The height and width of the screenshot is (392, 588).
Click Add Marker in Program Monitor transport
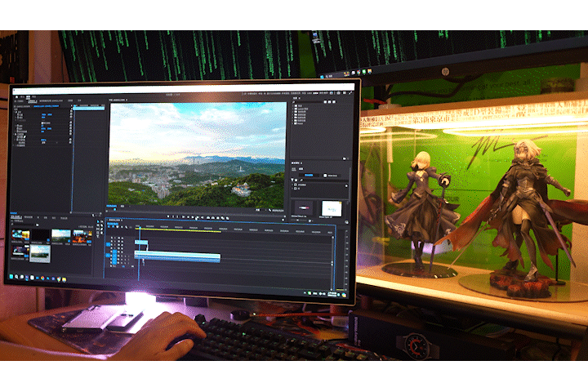point(168,216)
